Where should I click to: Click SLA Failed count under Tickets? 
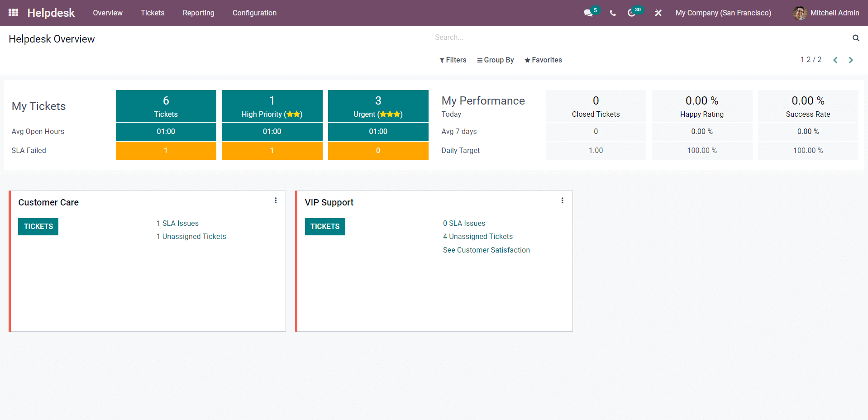(x=166, y=151)
